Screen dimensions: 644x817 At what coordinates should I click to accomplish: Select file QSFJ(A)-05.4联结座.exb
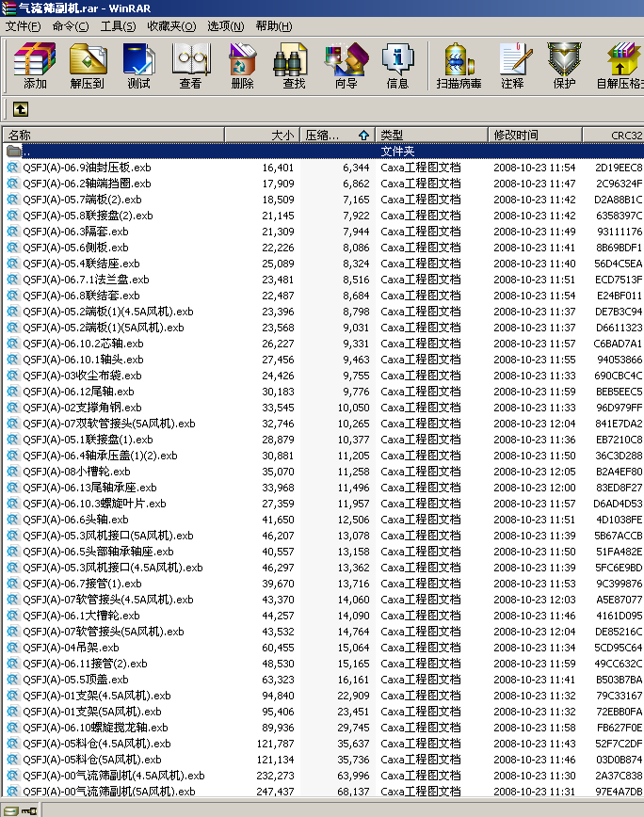tap(81, 264)
